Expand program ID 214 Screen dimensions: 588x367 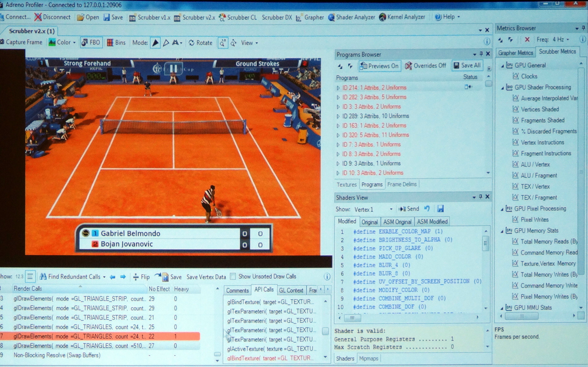pyautogui.click(x=338, y=88)
